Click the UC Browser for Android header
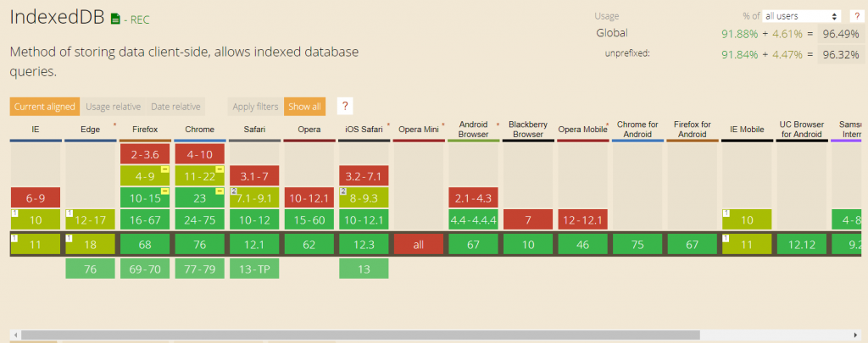Screen dimensions: 868x343 point(802,130)
